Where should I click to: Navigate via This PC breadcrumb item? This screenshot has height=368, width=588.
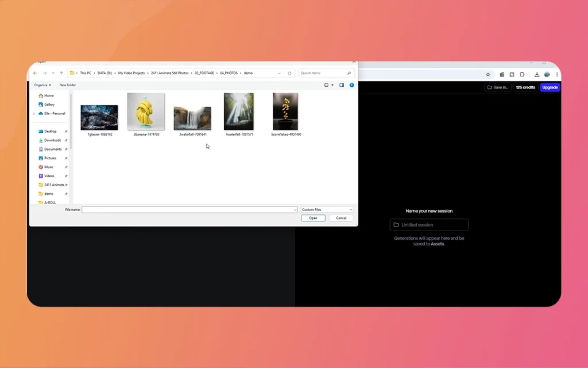pyautogui.click(x=85, y=72)
